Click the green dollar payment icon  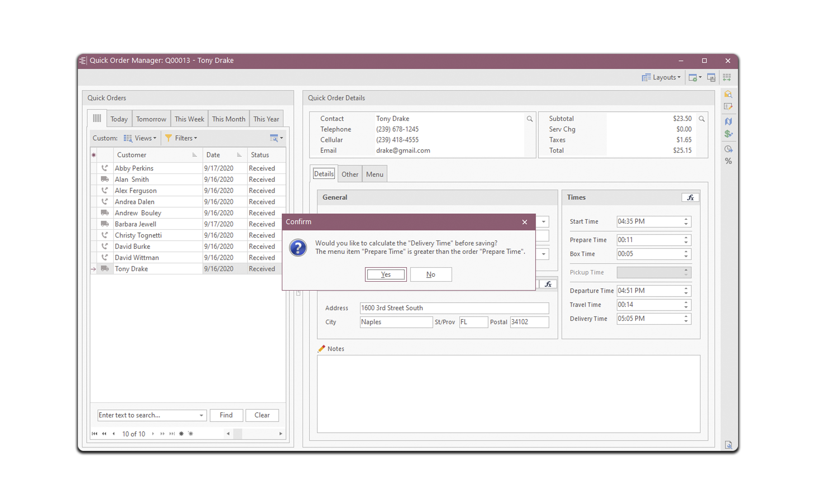pos(728,134)
